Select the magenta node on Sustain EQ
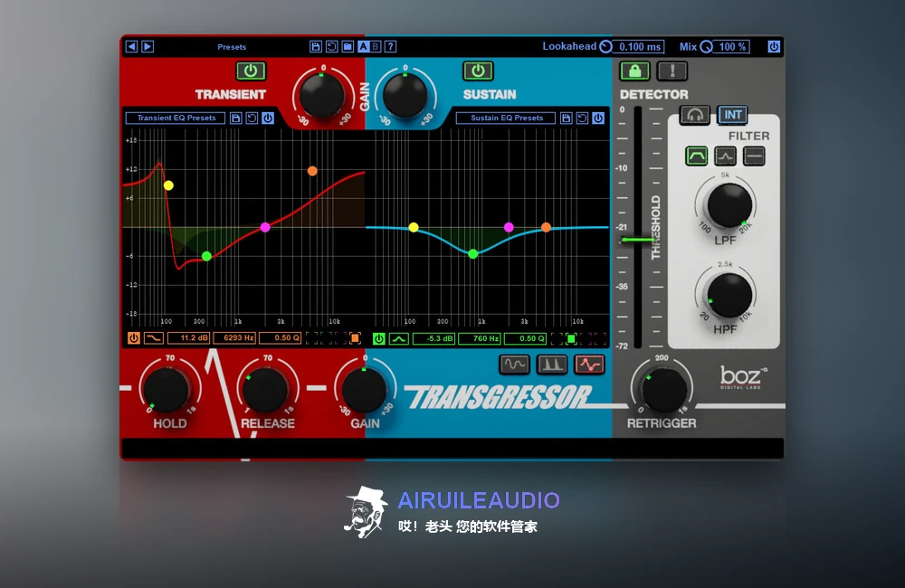Screen dimensions: 905x588 509,227
